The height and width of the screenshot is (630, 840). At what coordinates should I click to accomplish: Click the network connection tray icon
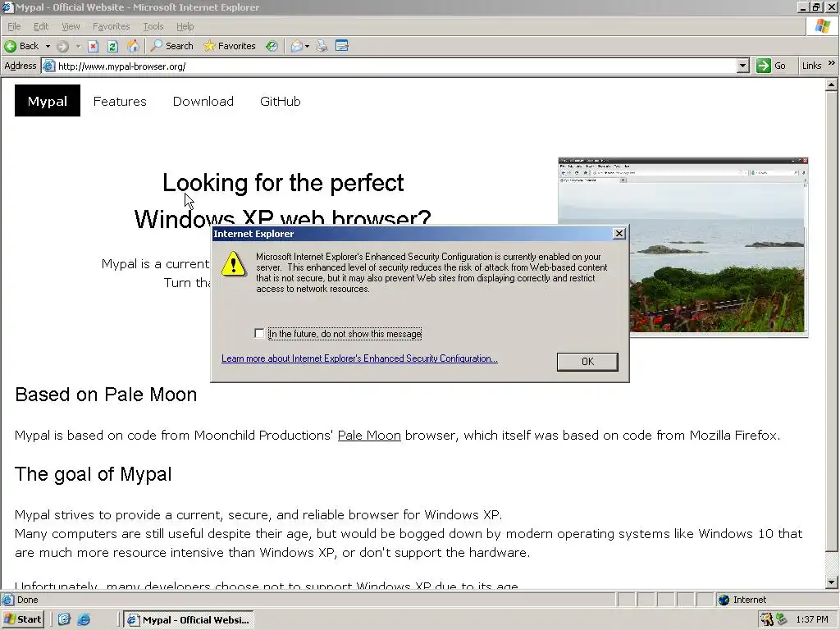(782, 619)
